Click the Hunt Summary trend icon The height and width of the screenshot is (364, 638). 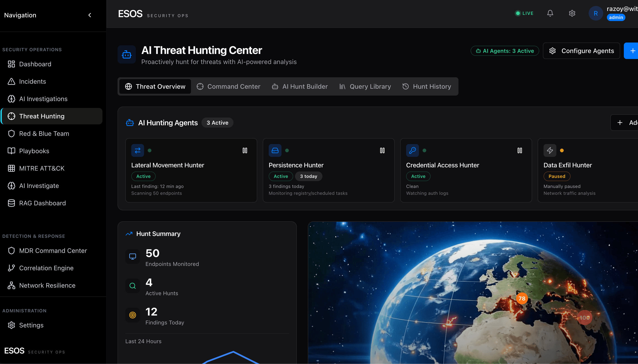129,234
